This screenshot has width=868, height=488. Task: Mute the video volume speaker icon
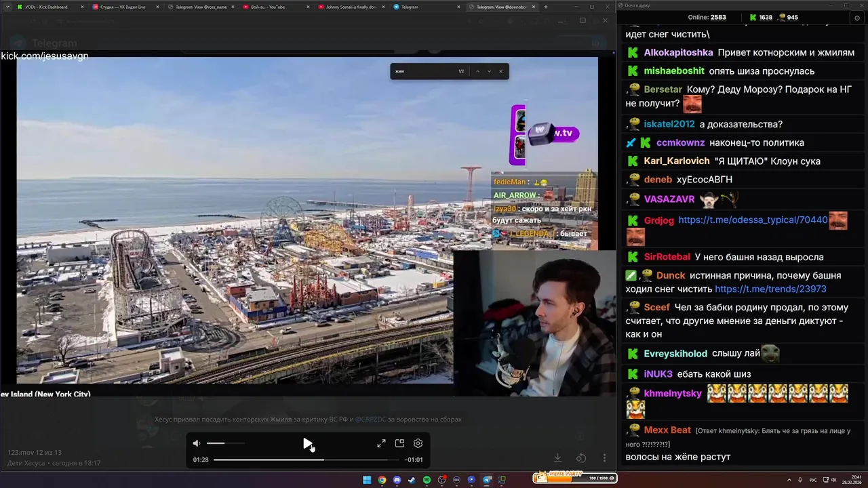point(197,443)
